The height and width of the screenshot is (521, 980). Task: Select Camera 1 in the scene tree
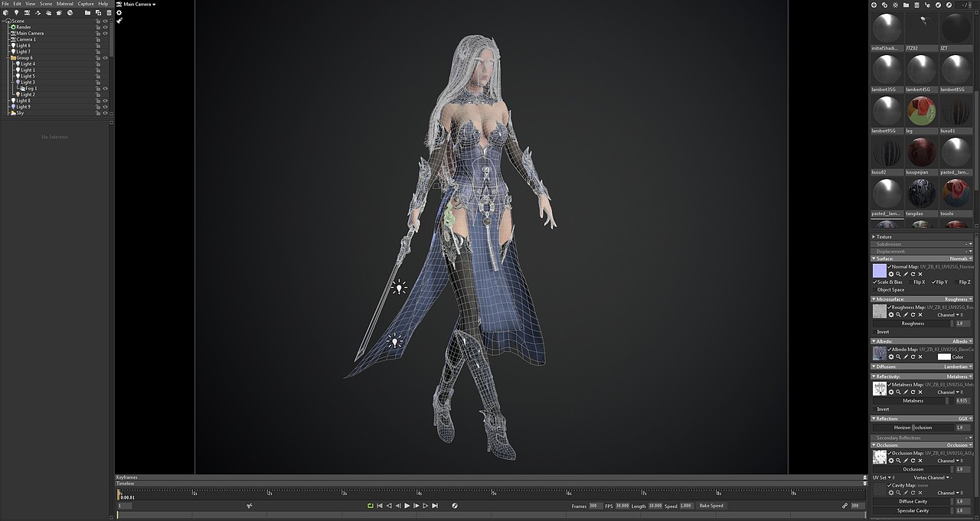tap(25, 39)
